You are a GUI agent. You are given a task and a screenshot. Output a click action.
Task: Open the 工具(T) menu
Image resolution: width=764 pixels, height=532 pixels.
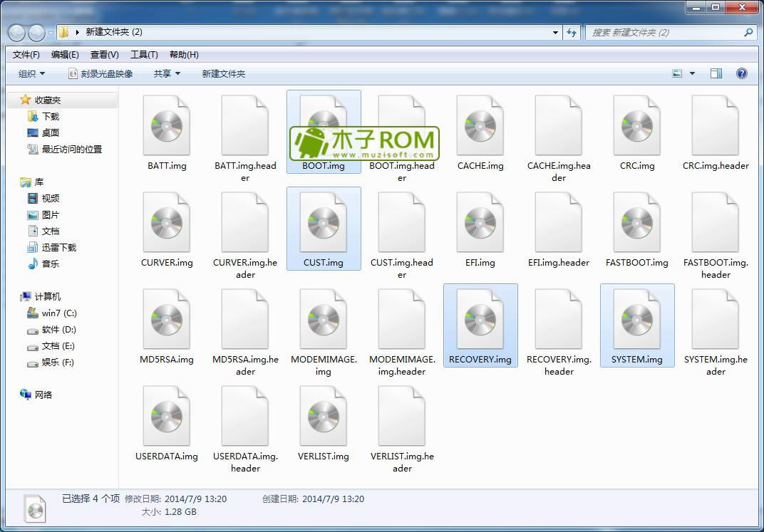coord(144,55)
